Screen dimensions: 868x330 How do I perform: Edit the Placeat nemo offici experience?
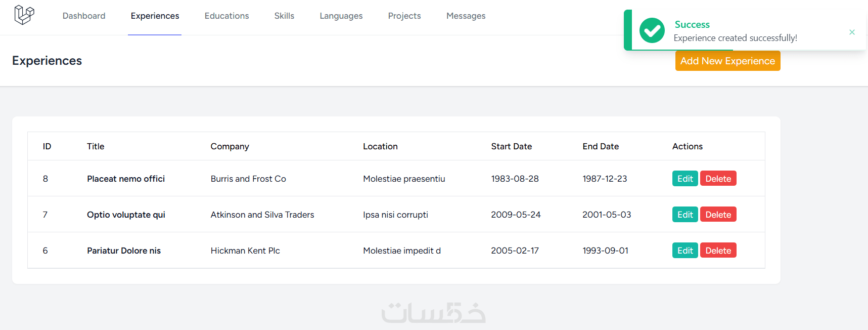(684, 179)
